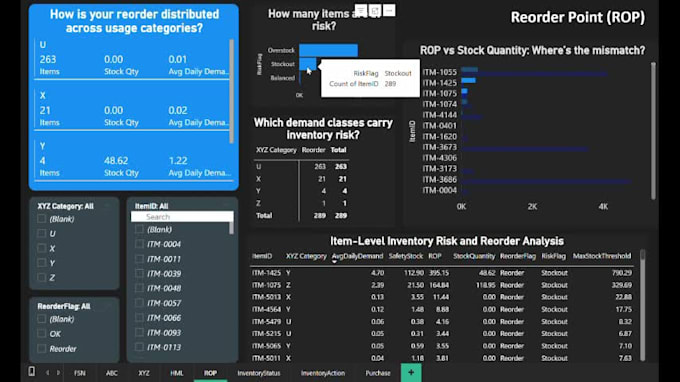Check ITM-0039 in ItemID slicer
The height and width of the screenshot is (382, 680).
[139, 274]
